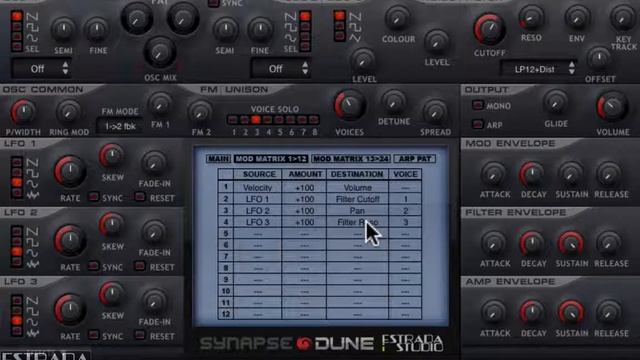Select bottom waveform in LFO 3 selector
Viewport: 640px width, 360px height.
click(17, 330)
